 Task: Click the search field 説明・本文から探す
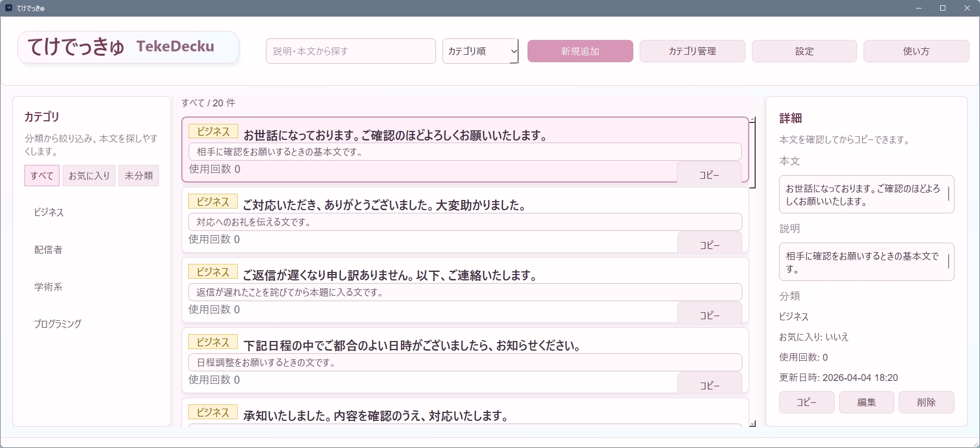350,51
